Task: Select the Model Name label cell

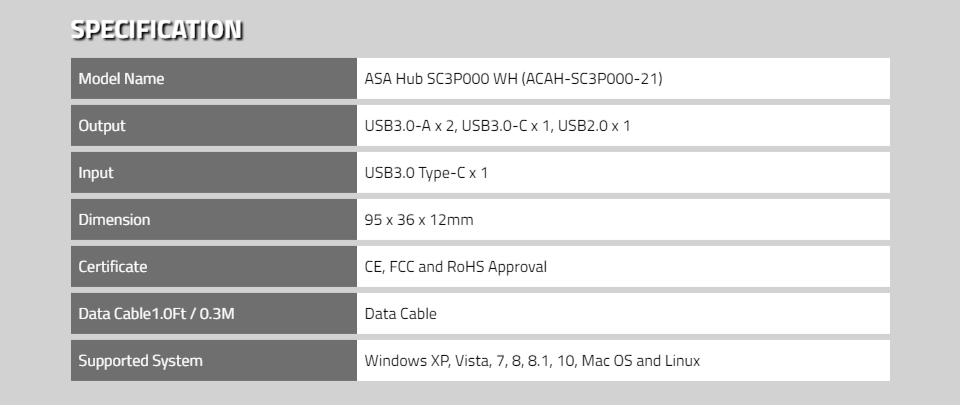Action: [x=214, y=78]
